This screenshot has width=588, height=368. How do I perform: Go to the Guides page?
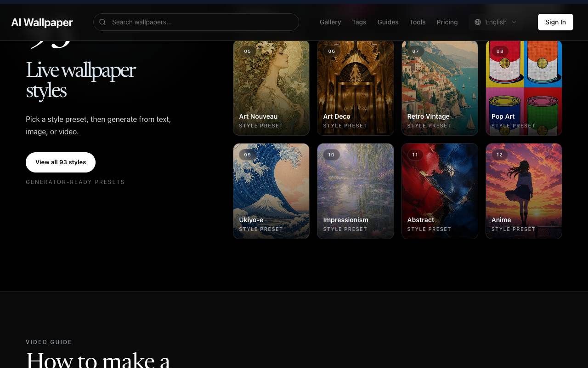[x=388, y=22]
